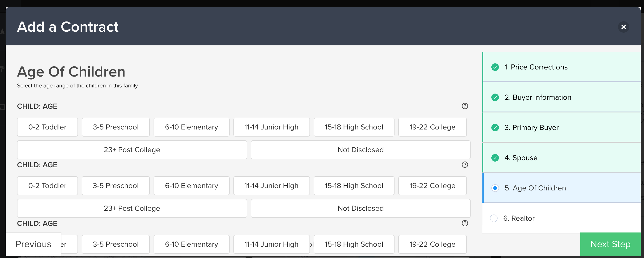This screenshot has width=644, height=258.
Task: Select 0-2 Toddler for first child
Action: click(47, 127)
